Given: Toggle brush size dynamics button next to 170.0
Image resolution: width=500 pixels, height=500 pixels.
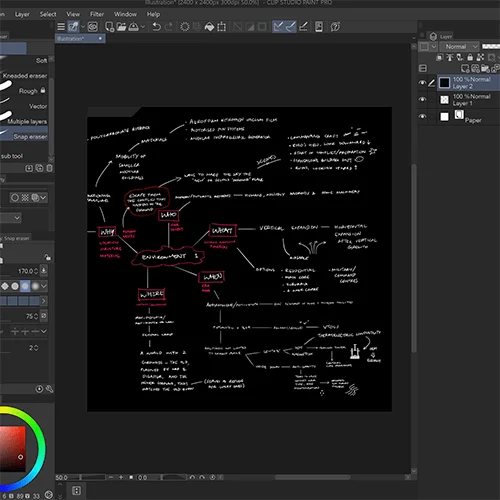Looking at the screenshot, I should tap(44, 270).
